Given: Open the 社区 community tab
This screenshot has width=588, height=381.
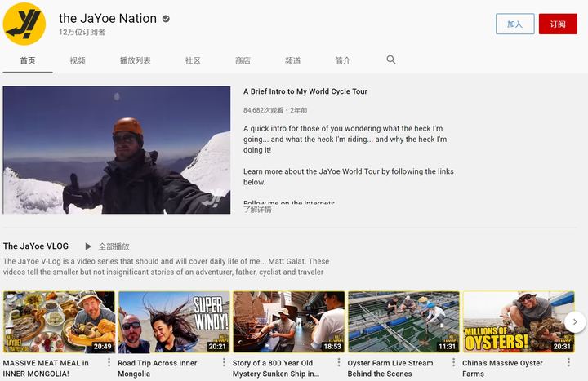Looking at the screenshot, I should tap(193, 60).
